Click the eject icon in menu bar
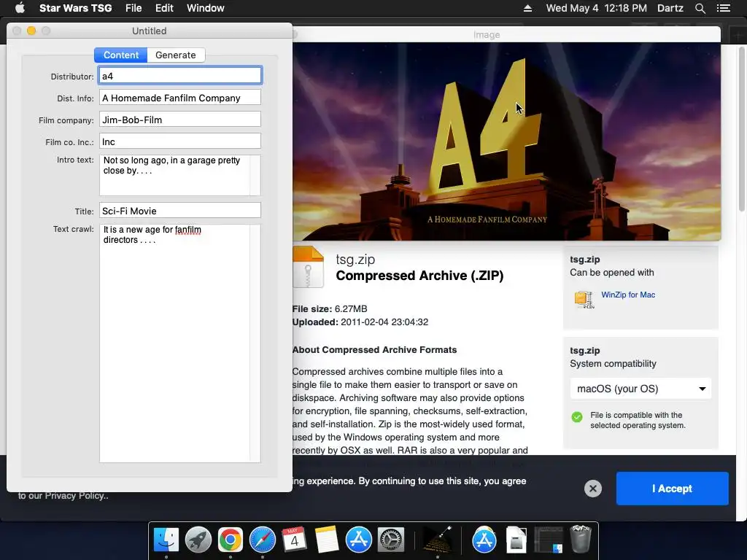 [527, 8]
